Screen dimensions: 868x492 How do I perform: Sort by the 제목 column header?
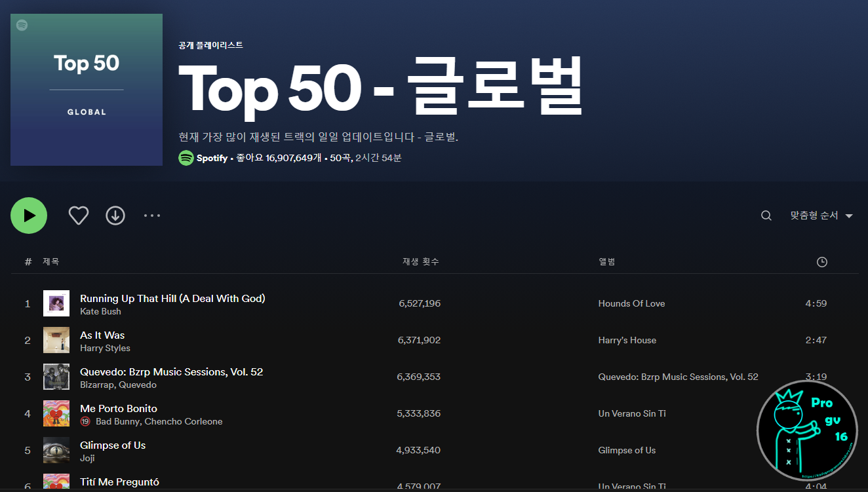tap(51, 261)
